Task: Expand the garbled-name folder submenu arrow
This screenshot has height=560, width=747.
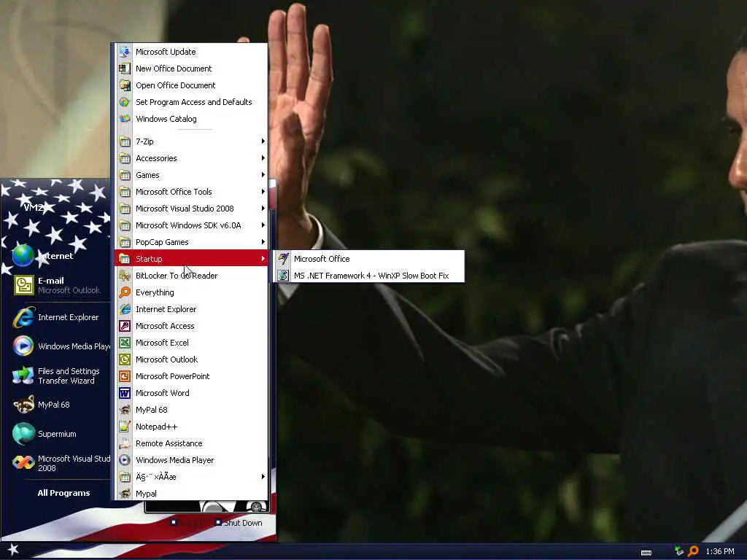Action: click(263, 476)
